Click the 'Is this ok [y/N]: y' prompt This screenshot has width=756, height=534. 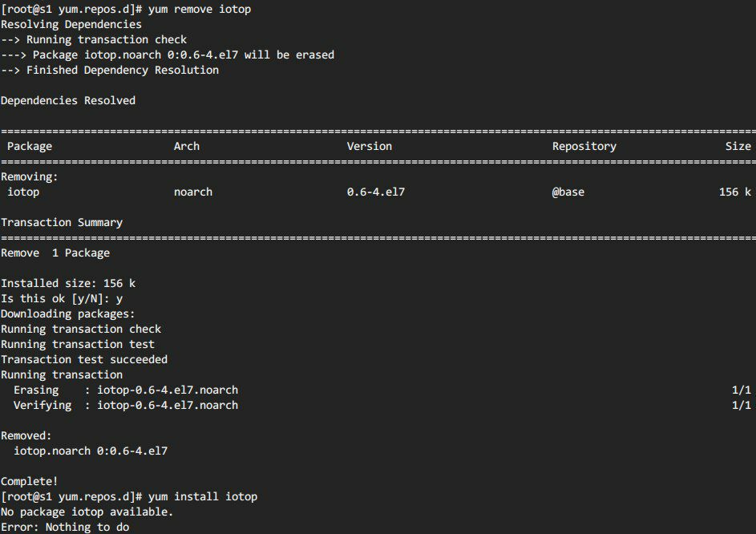click(x=62, y=298)
